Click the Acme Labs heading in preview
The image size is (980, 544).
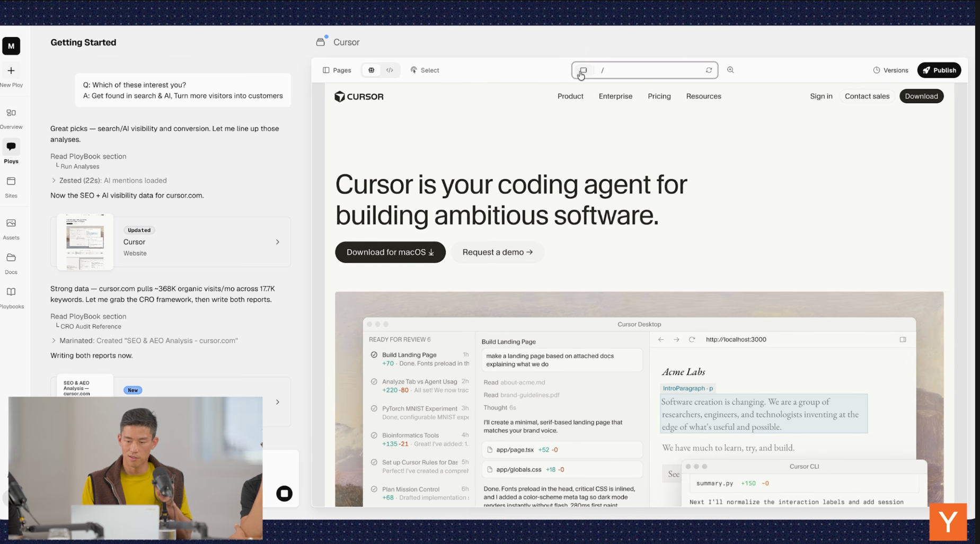click(x=683, y=372)
